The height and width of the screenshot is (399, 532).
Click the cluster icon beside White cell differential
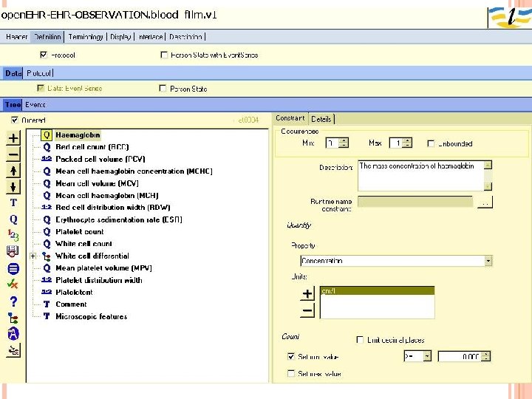47,256
